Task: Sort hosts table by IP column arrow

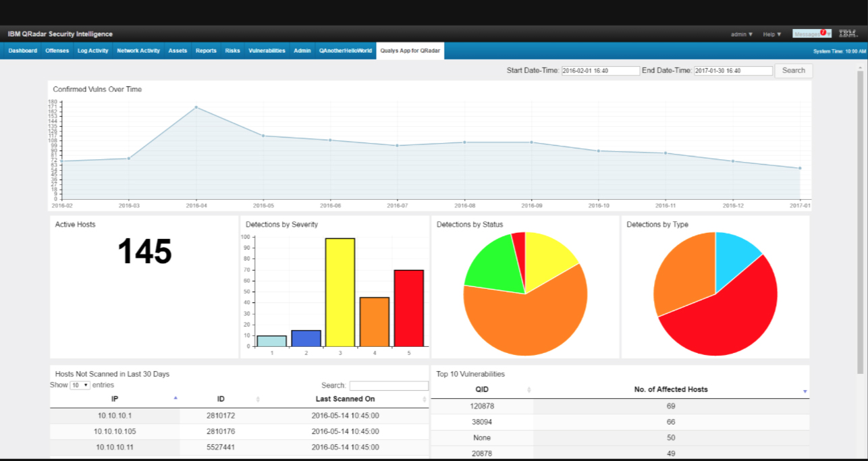Action: tap(175, 399)
